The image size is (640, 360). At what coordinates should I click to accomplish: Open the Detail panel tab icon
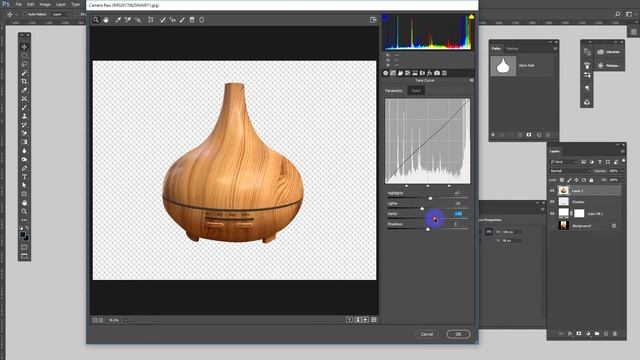coord(400,73)
